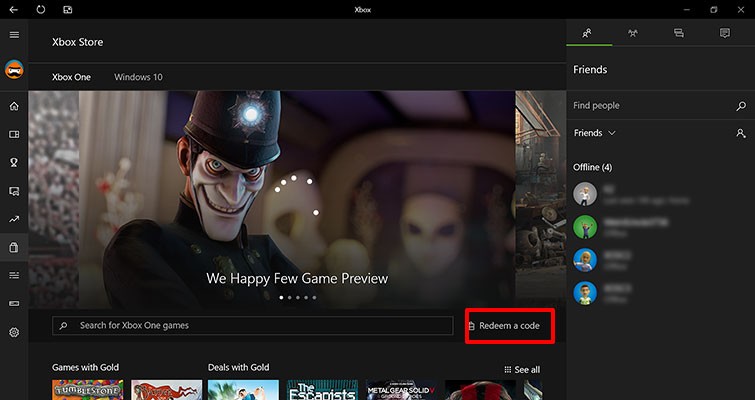Open the Tumblestone game tile
Screen dimensions: 755x400
[x=88, y=390]
